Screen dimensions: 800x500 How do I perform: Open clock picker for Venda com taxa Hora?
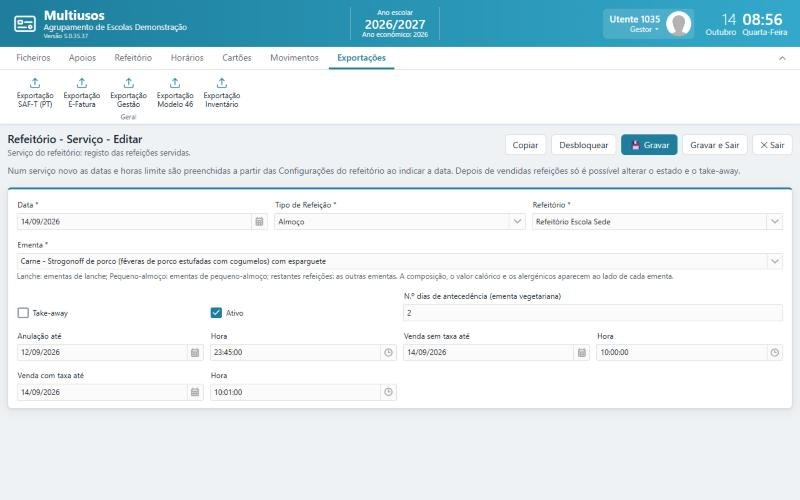pos(388,392)
